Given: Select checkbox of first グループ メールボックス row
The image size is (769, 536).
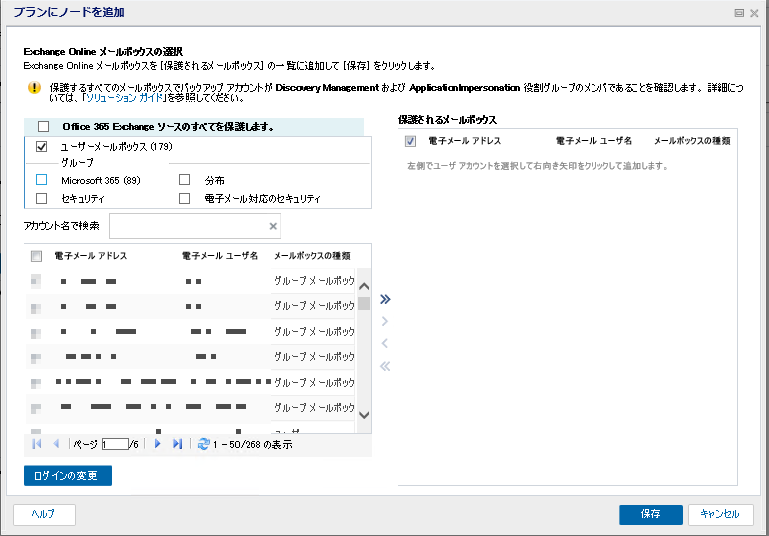Looking at the screenshot, I should [x=36, y=281].
